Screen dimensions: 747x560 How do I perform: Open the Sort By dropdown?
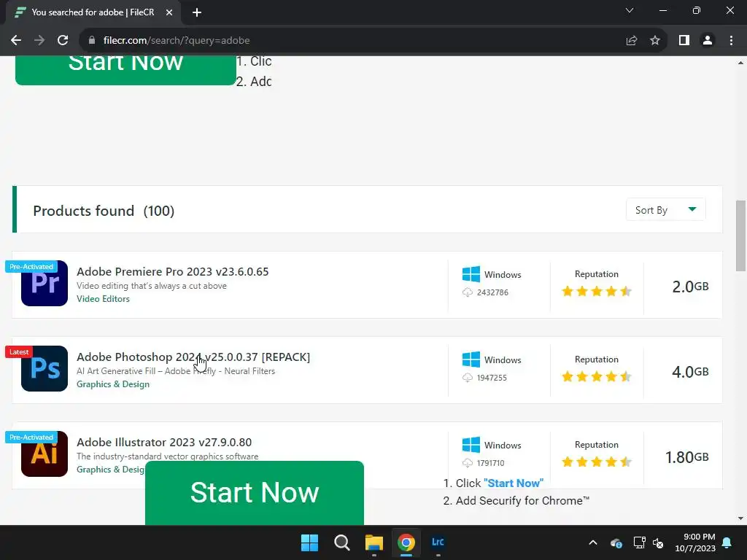(665, 210)
